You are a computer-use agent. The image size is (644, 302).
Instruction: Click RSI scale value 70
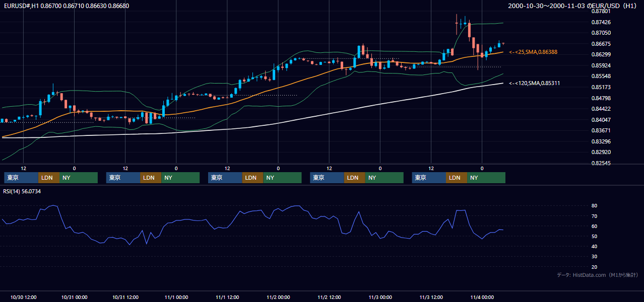(595, 216)
